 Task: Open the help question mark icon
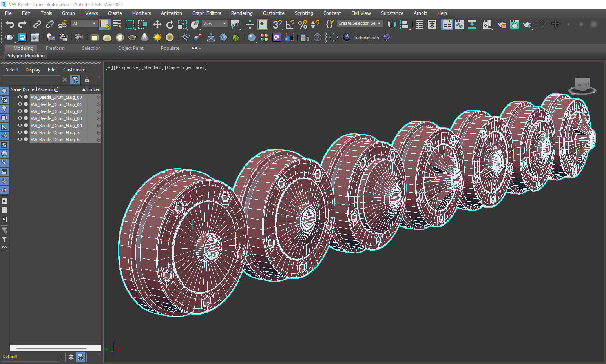pyautogui.click(x=318, y=37)
